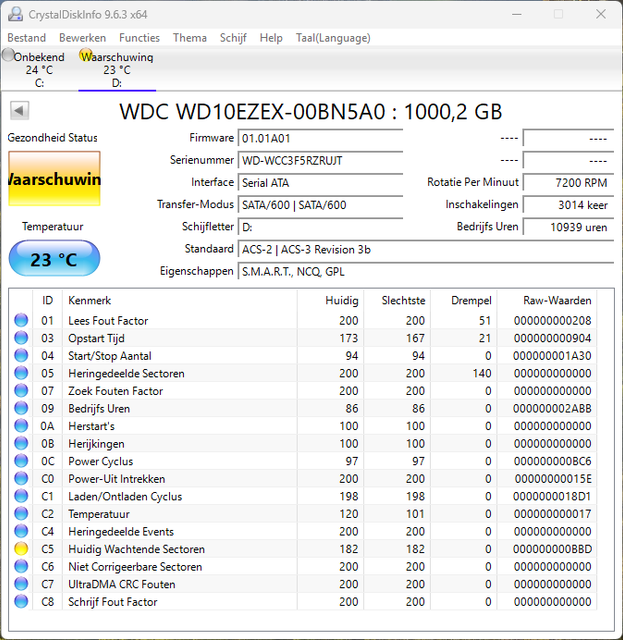Click the yellow warning circle for drive D:
This screenshot has width=623, height=640.
[x=86, y=55]
